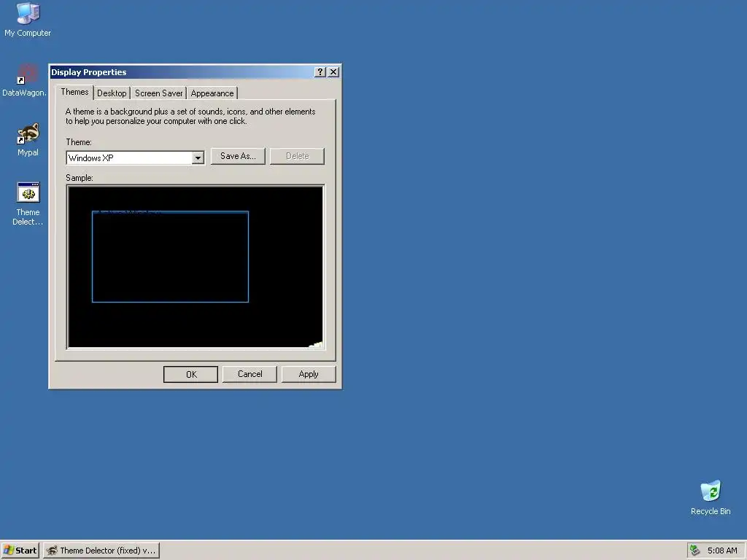Close the Display Properties dialog
The height and width of the screenshot is (560, 747).
pyautogui.click(x=333, y=72)
